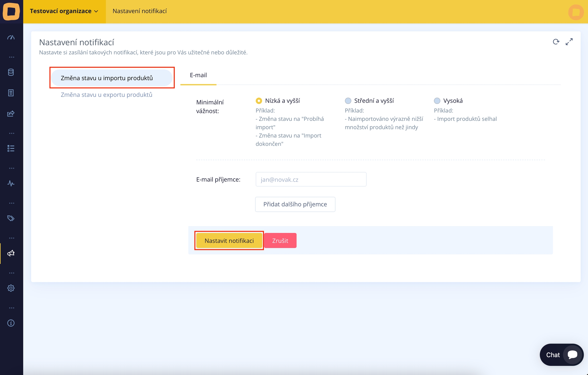Open the 'Testovací organizace' dropdown

pos(64,11)
